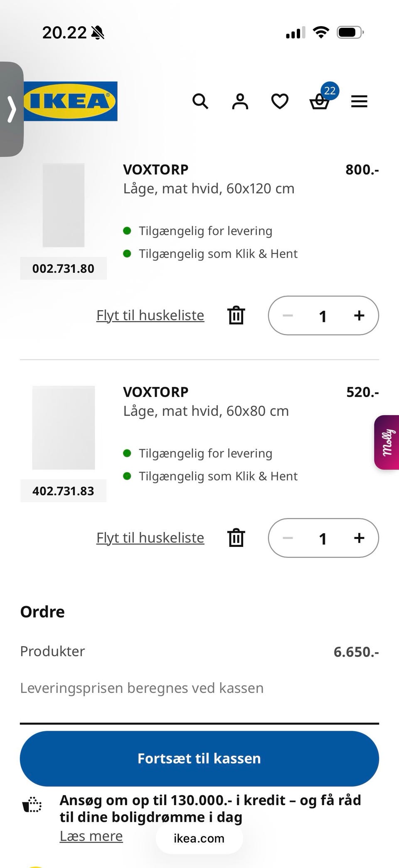Screen dimensions: 399x868
Task: Move VOXTORP 60x120 cm to huskeliste
Action: [x=150, y=315]
